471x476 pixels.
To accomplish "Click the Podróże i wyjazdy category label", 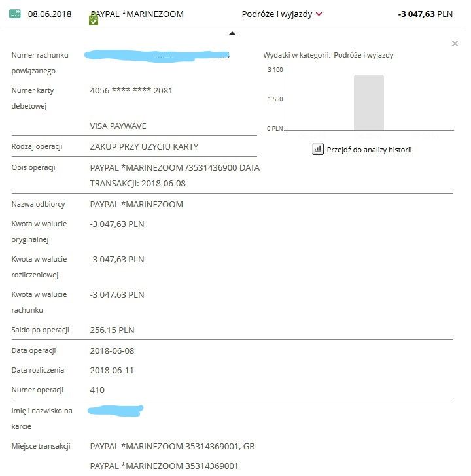I will [277, 14].
